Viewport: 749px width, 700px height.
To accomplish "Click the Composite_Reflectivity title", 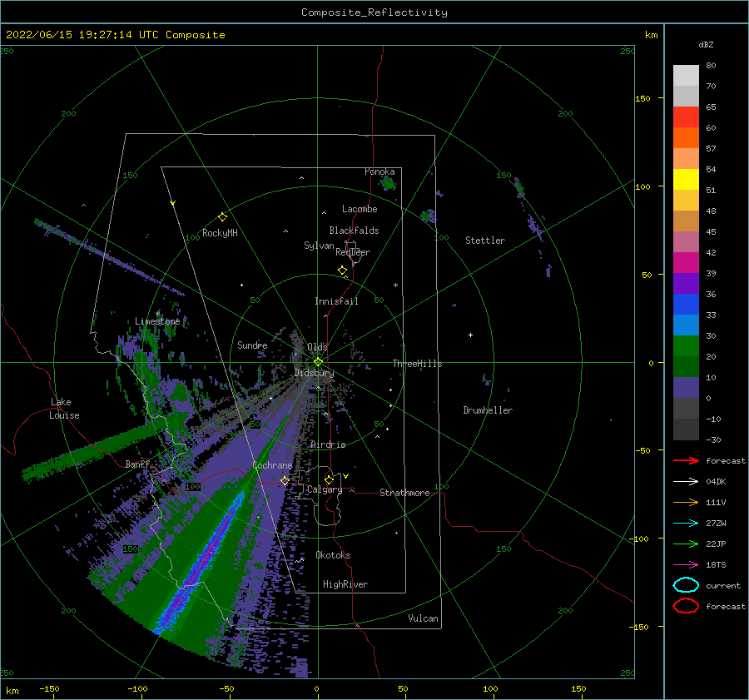I will 374,12.
